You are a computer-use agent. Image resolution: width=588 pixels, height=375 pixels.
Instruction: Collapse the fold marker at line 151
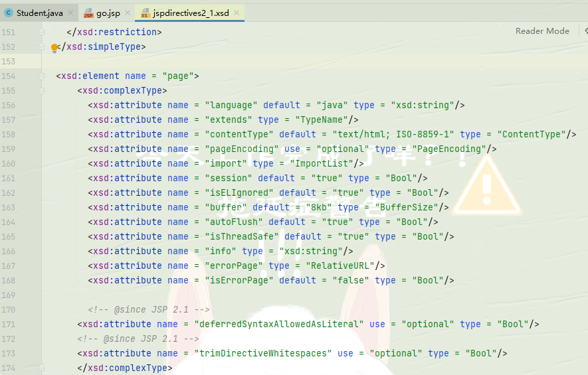pos(42,33)
